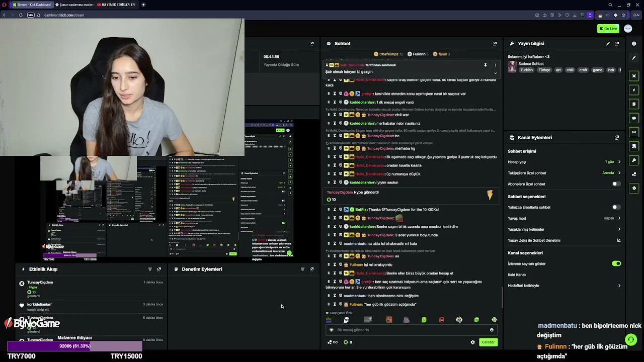The image size is (644, 362).
Task: Toggle the wrench stream info widget in the sidebar
Action: 634,160
